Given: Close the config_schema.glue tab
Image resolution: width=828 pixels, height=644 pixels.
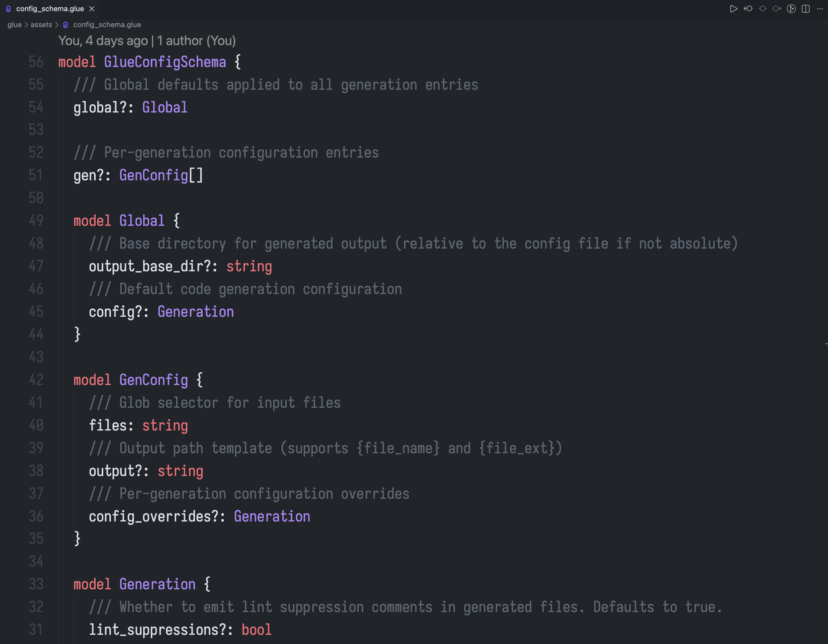Looking at the screenshot, I should point(92,9).
